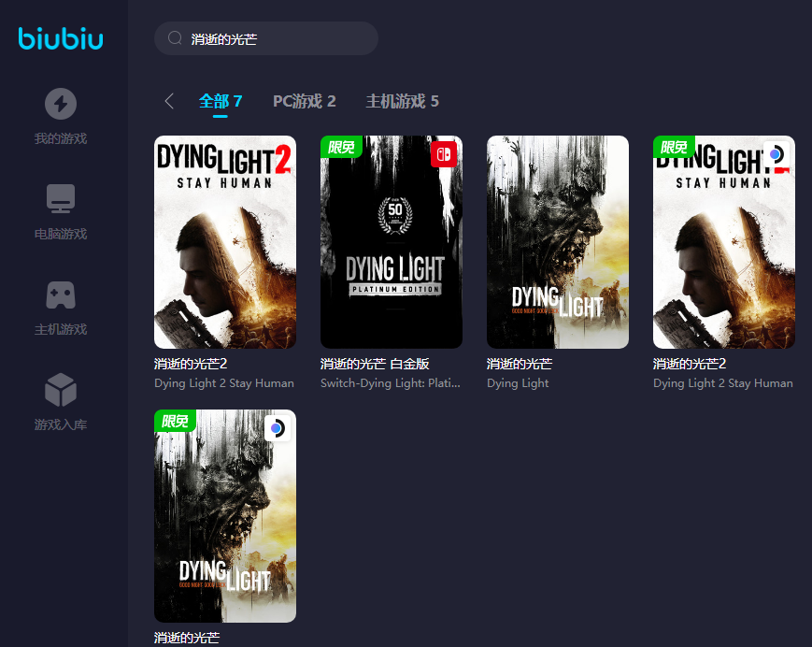Open console games controller icon
This screenshot has height=647, width=812.
click(x=61, y=295)
